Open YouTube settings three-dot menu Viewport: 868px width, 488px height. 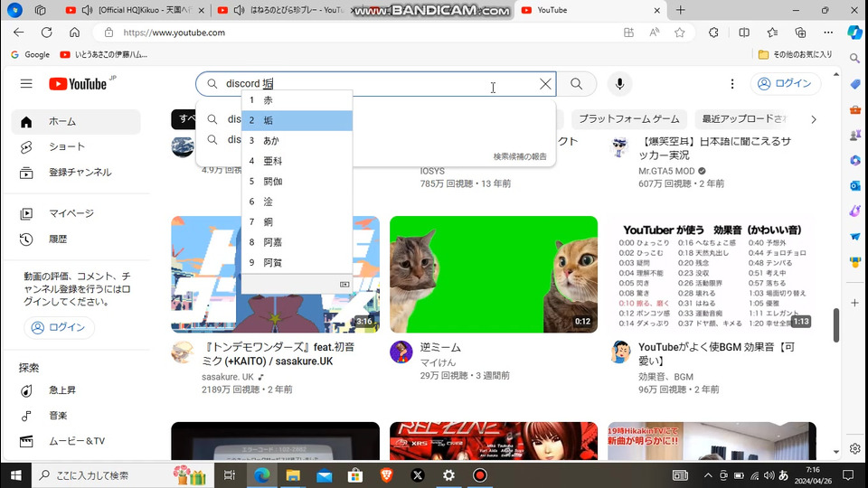[x=731, y=83]
